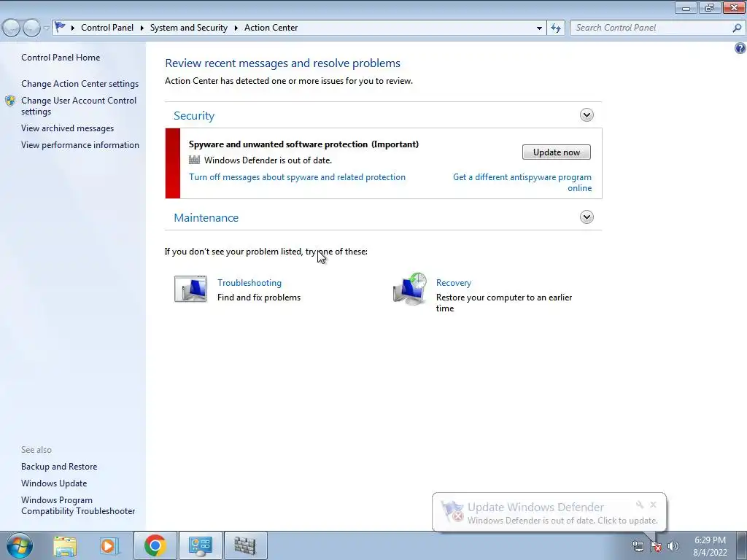Open Change User Account Control settings

[x=79, y=106]
